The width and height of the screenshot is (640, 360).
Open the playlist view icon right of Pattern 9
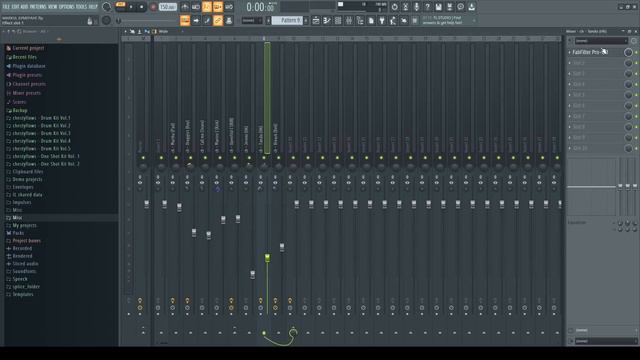pos(316,20)
